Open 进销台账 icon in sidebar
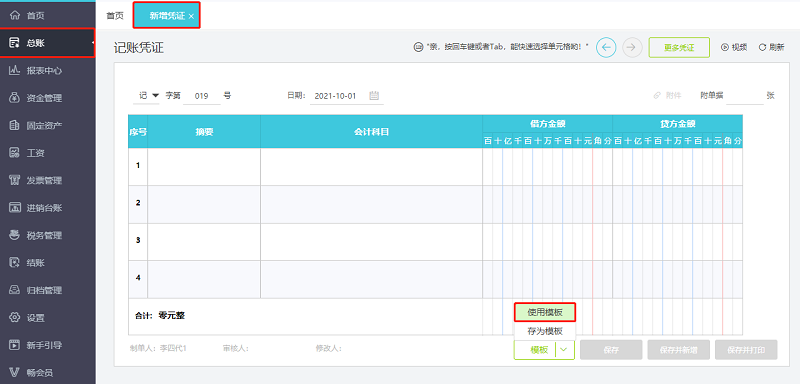The height and width of the screenshot is (384, 800). pyautogui.click(x=15, y=208)
